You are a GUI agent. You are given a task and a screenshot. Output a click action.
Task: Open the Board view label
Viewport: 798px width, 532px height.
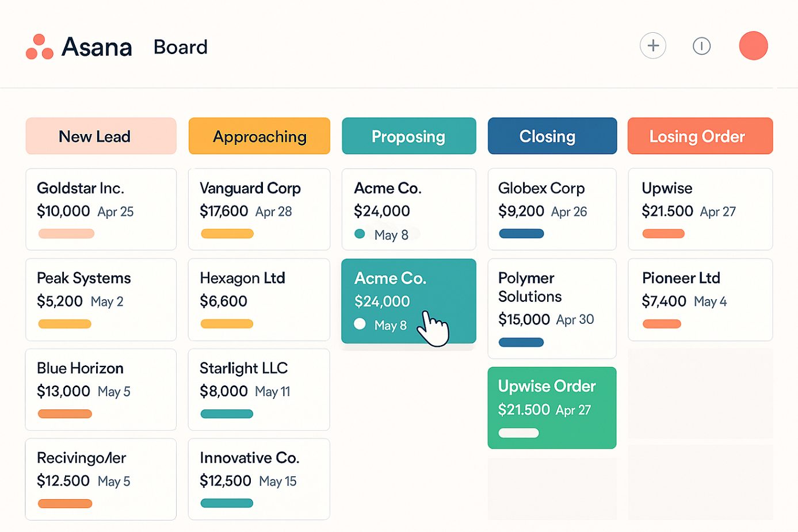pyautogui.click(x=180, y=47)
